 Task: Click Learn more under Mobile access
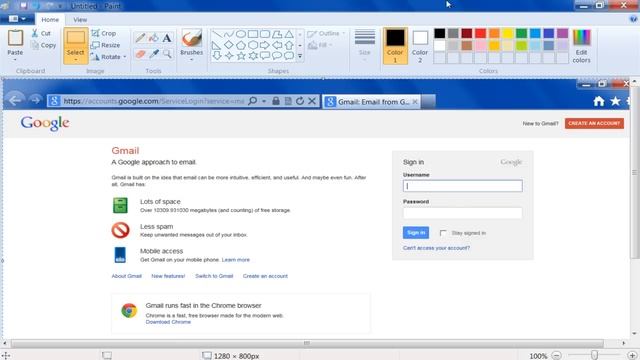[x=236, y=260]
